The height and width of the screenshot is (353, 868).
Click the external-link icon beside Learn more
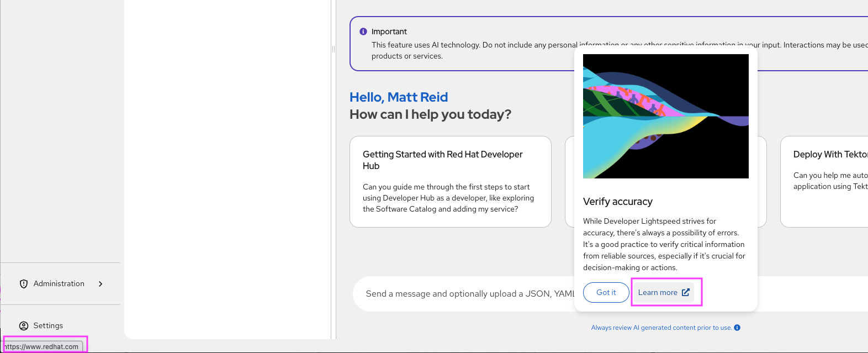[x=686, y=292]
